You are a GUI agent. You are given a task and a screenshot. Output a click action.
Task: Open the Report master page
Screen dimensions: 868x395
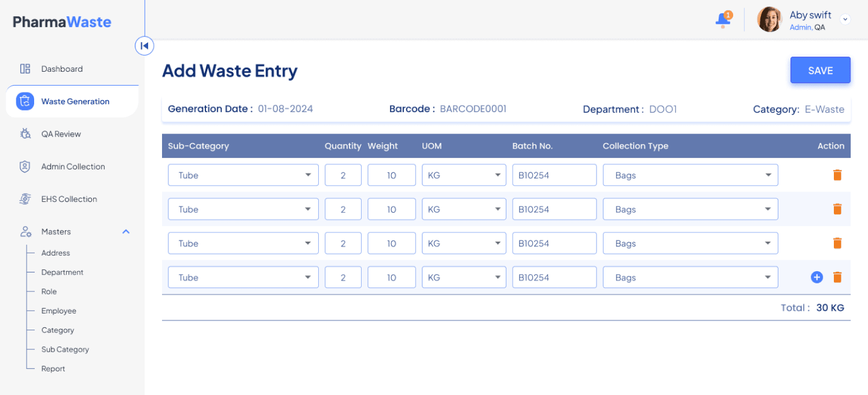(53, 368)
